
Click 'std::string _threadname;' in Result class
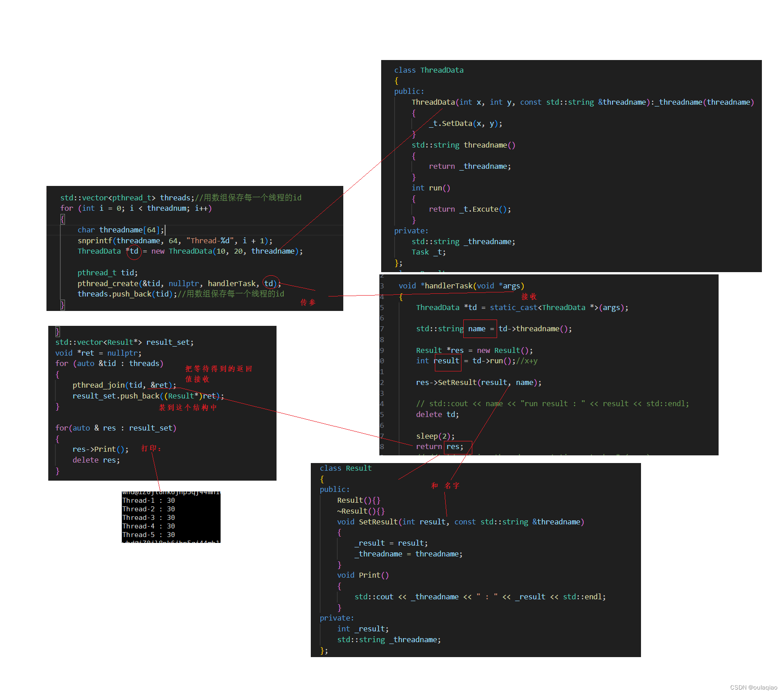click(x=389, y=639)
